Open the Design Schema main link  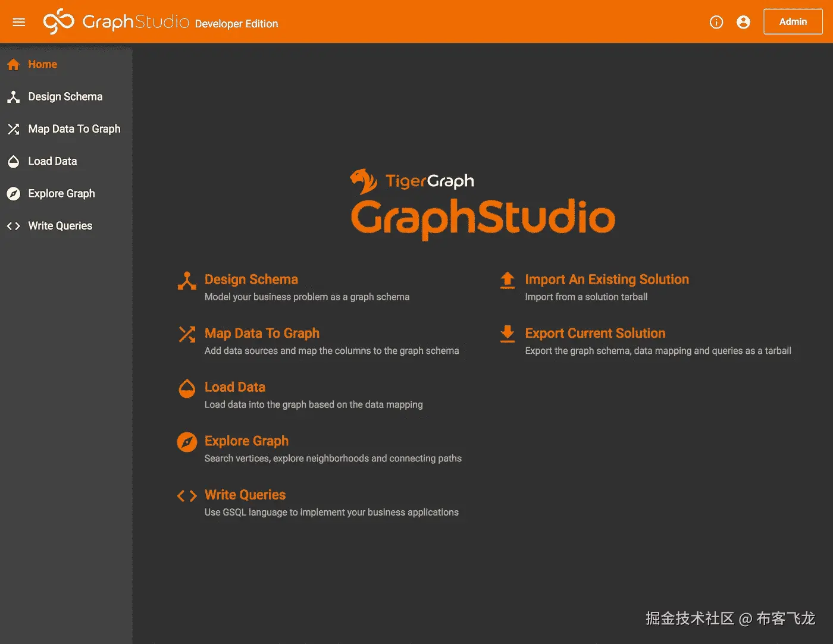[x=251, y=279]
